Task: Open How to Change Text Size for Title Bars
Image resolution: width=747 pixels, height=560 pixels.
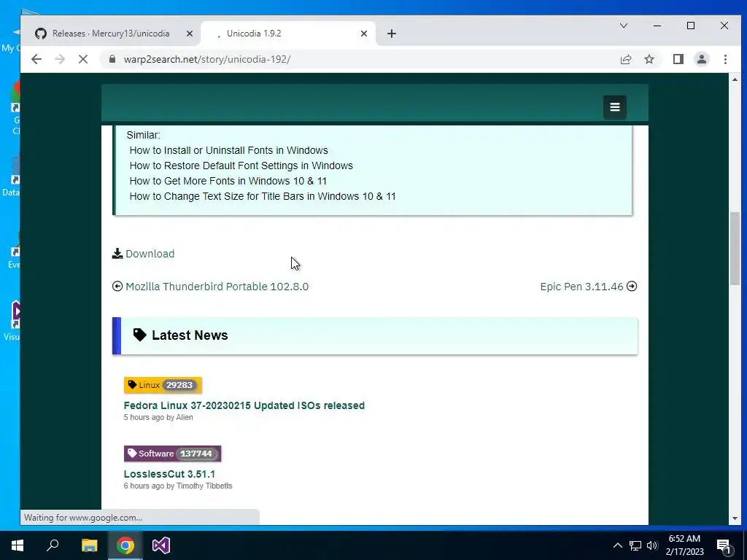Action: (x=263, y=196)
